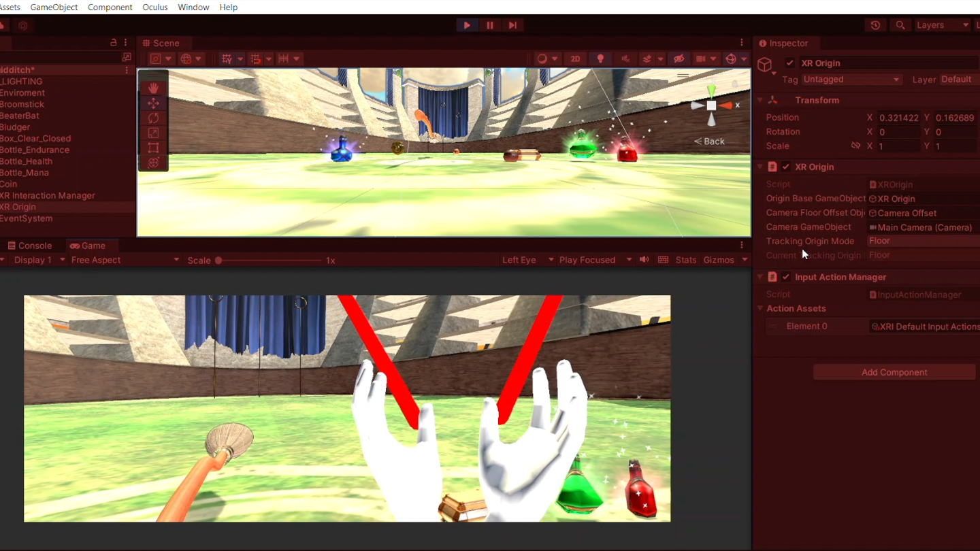This screenshot has height=551, width=980.
Task: Pause play mode with the pause button
Action: tap(489, 24)
